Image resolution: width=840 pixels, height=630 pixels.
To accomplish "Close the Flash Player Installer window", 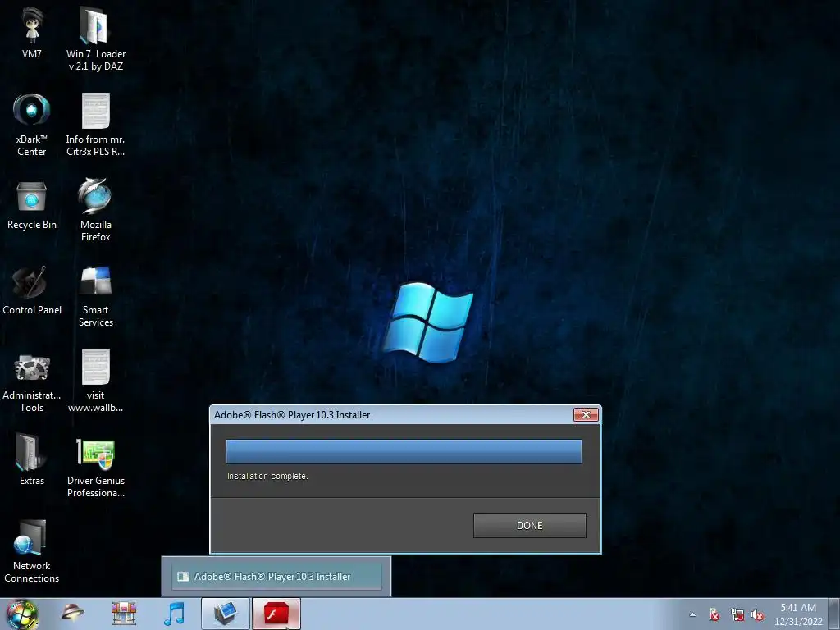I will coord(586,414).
